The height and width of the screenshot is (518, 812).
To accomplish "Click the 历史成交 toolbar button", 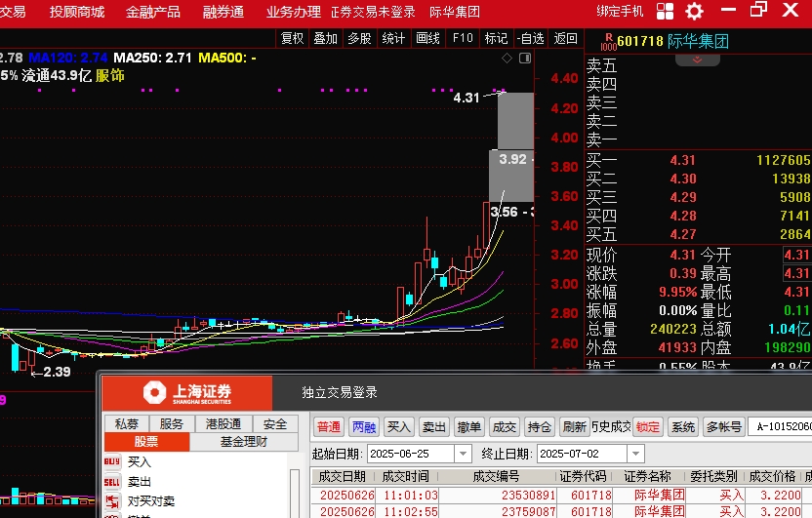I will (612, 427).
